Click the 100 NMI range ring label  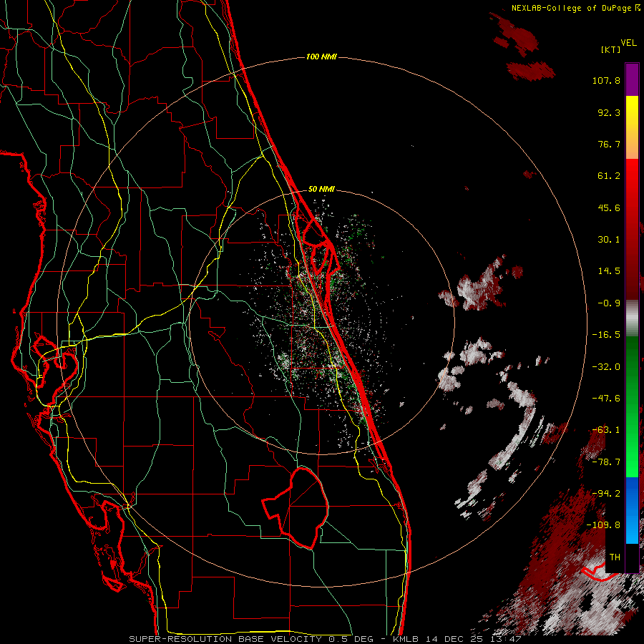coord(321,57)
